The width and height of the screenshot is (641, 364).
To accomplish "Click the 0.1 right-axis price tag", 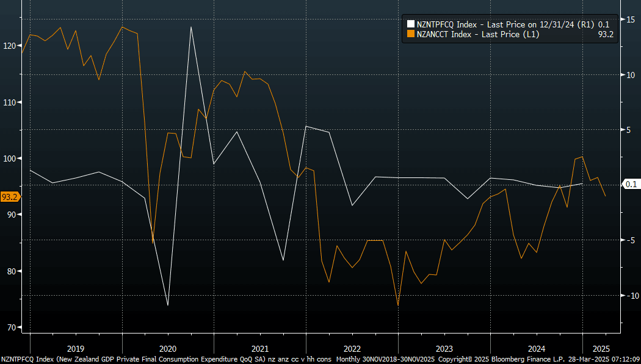I will tap(631, 184).
